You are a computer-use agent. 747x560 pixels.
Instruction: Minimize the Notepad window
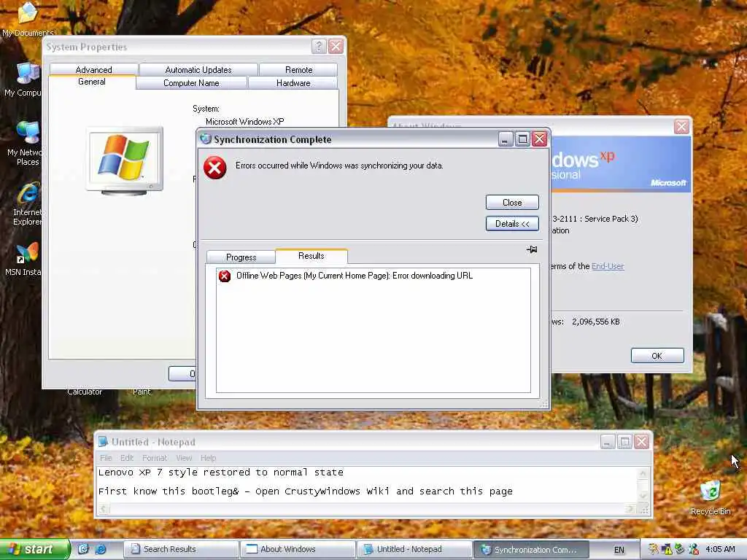608,442
